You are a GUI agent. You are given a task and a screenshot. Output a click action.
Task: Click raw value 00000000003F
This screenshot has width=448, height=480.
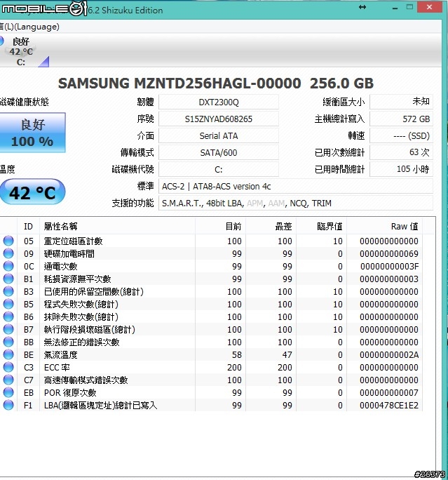coord(389,267)
